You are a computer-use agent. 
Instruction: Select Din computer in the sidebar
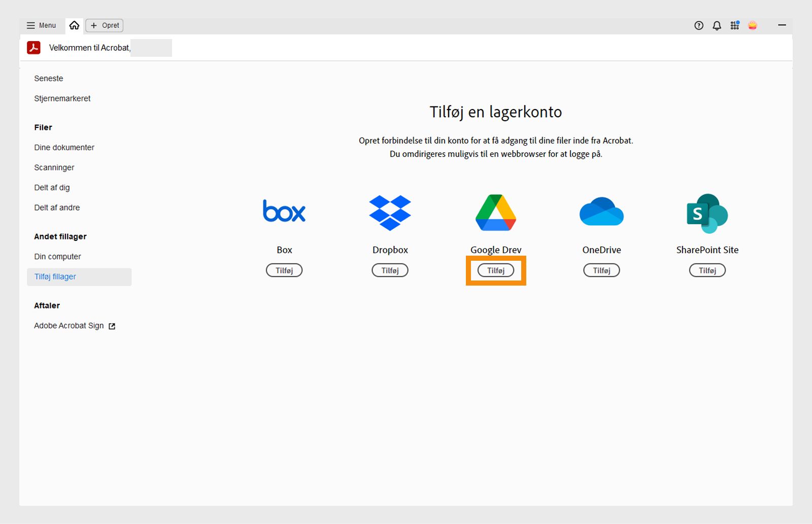click(x=57, y=256)
